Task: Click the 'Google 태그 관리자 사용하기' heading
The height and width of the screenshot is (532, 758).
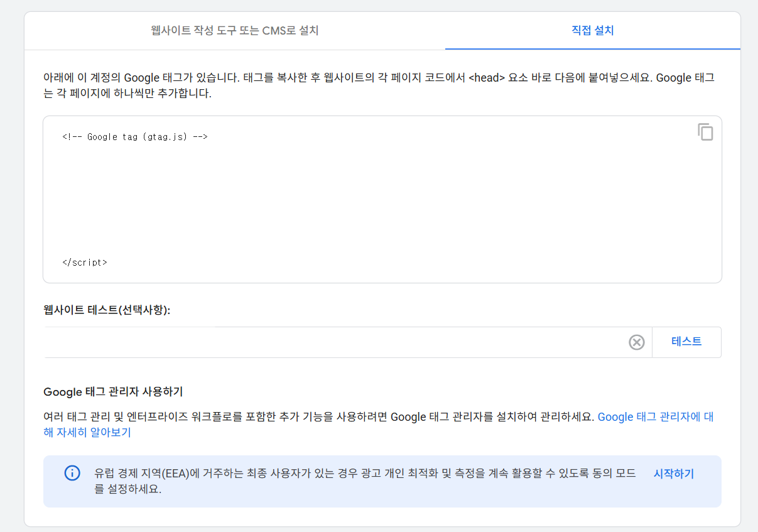Action: [x=113, y=392]
